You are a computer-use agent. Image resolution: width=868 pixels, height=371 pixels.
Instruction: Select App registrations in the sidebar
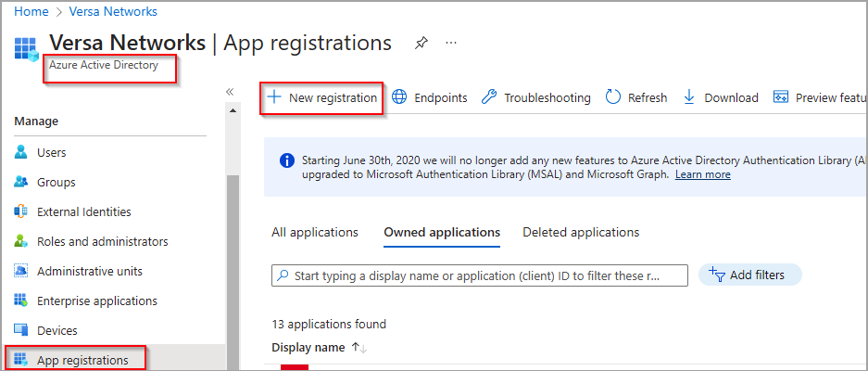click(82, 361)
